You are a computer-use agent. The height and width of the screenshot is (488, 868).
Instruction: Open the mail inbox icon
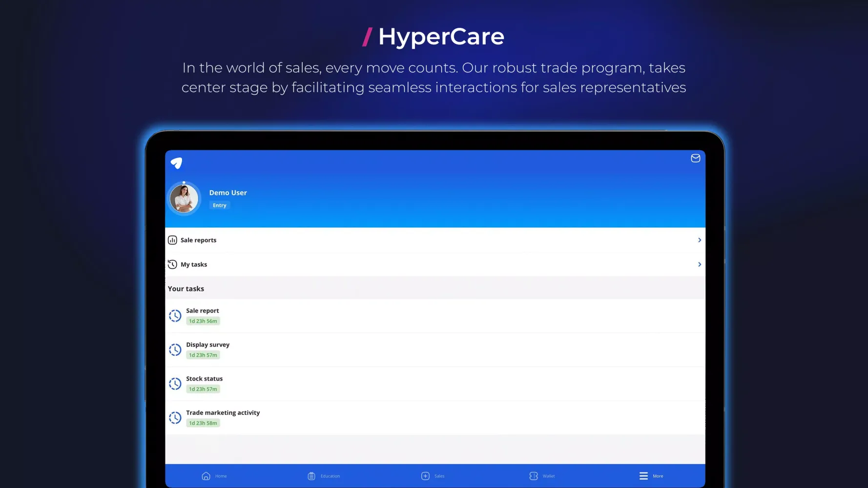(695, 158)
